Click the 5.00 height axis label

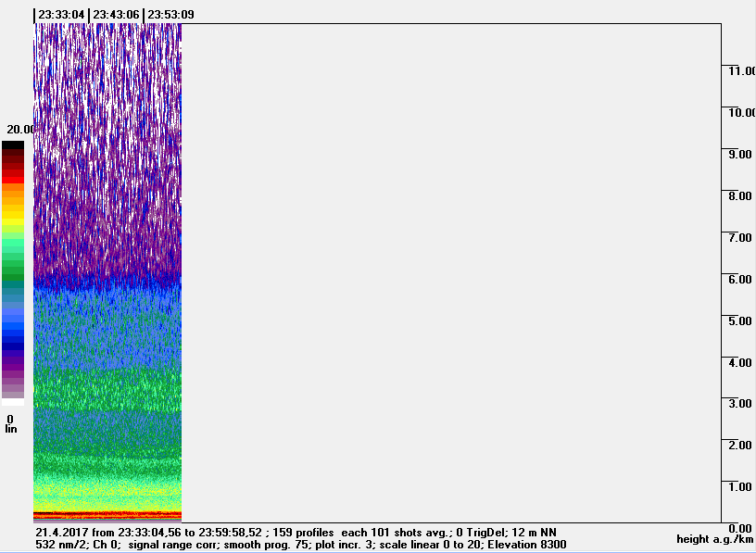tap(740, 320)
